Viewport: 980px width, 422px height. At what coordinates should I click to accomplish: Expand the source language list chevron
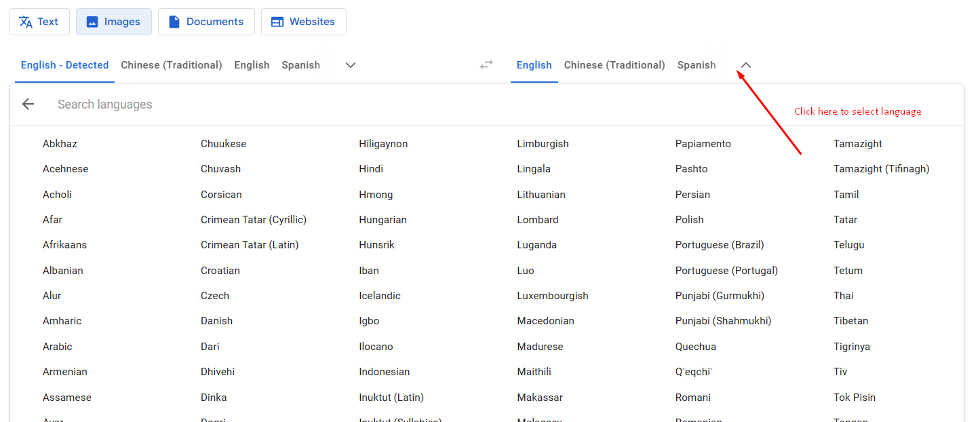coord(351,65)
